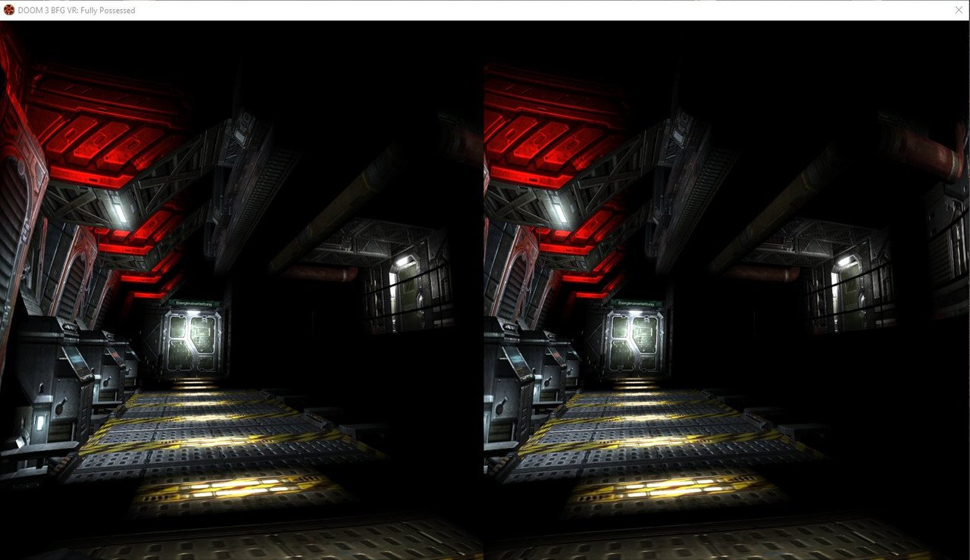Viewport: 970px width, 560px height.
Task: Click the lit airlock door in the left-eye view
Action: pyautogui.click(x=193, y=341)
